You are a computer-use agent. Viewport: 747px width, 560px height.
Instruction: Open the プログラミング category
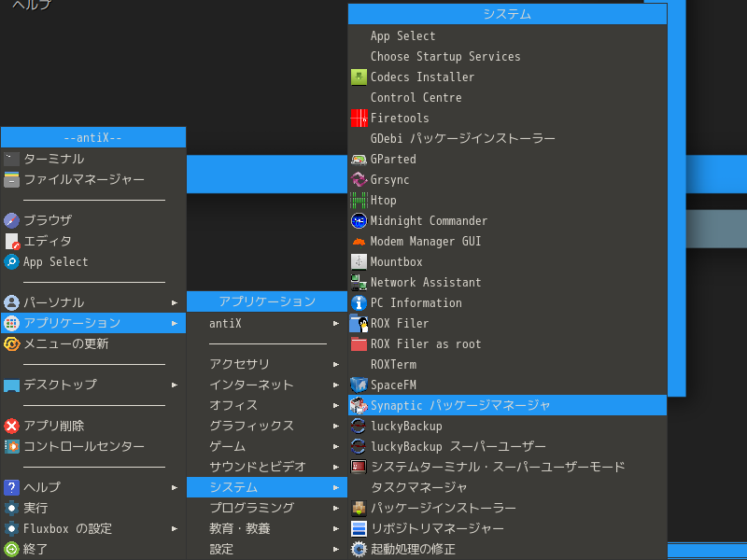tap(267, 508)
